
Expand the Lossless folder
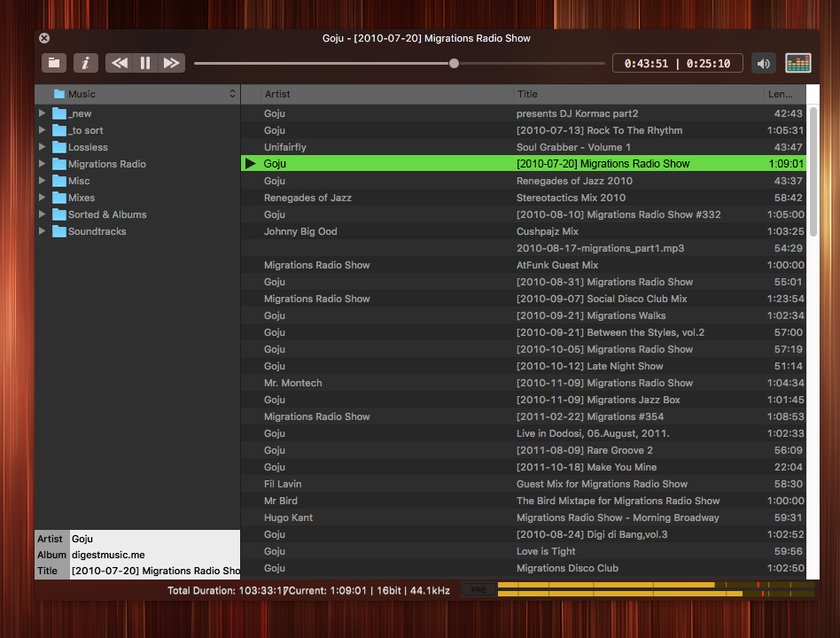tap(42, 147)
